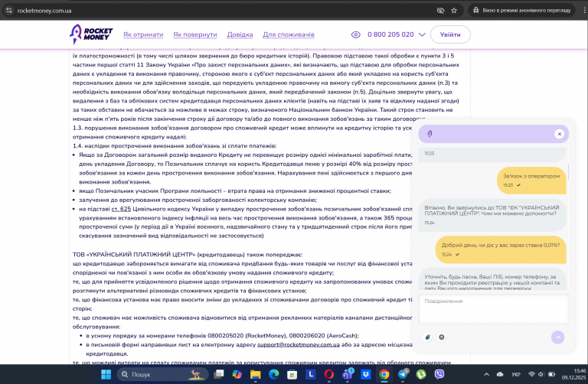Open Wi-Fi network settings tray icon
The height and width of the screenshot is (384, 588).
531,374
